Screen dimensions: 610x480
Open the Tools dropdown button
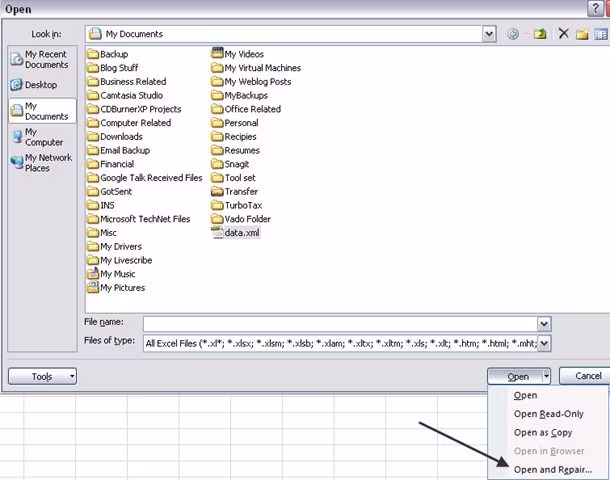[42, 377]
